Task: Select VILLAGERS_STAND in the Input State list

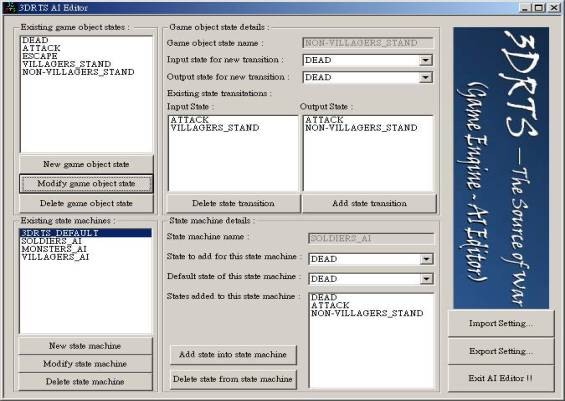Action: (215, 128)
